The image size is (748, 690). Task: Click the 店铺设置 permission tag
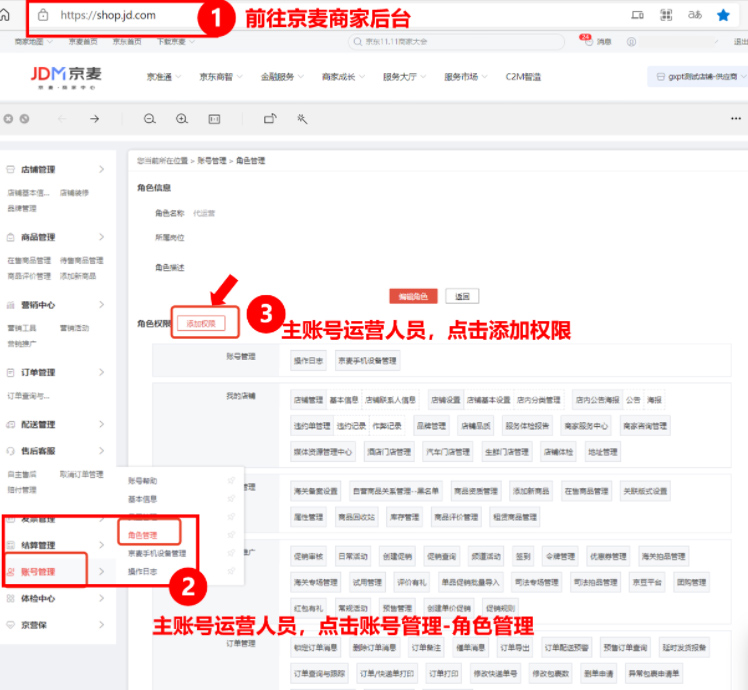(446, 400)
